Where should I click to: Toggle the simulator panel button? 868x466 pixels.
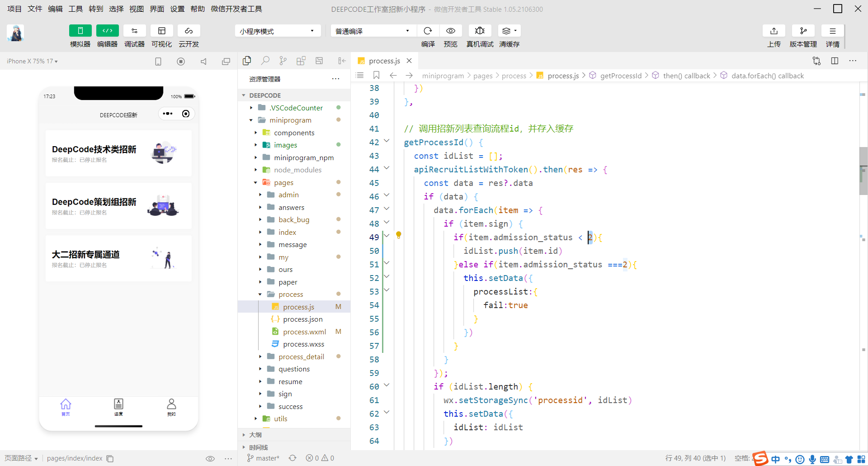80,31
